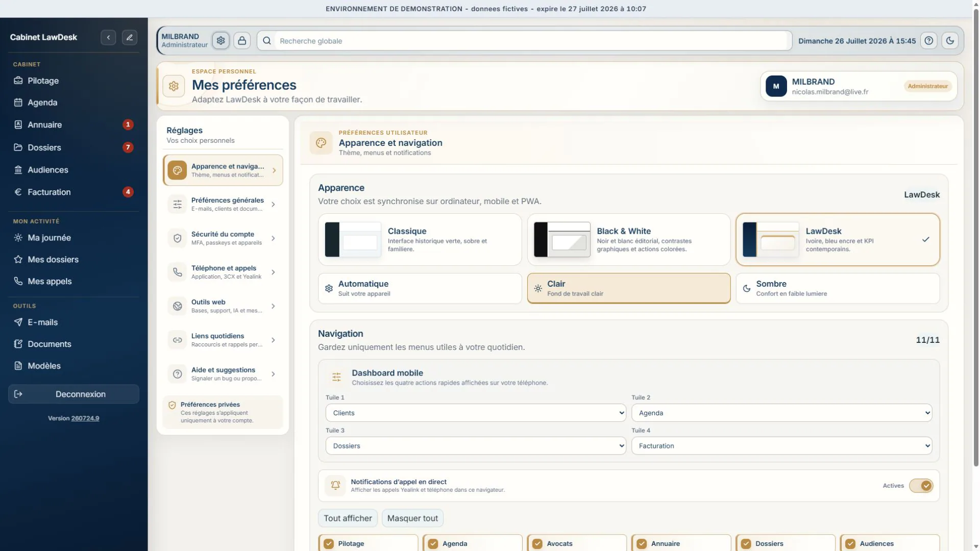
Task: Click the Mes dossiers star icon
Action: [18, 259]
